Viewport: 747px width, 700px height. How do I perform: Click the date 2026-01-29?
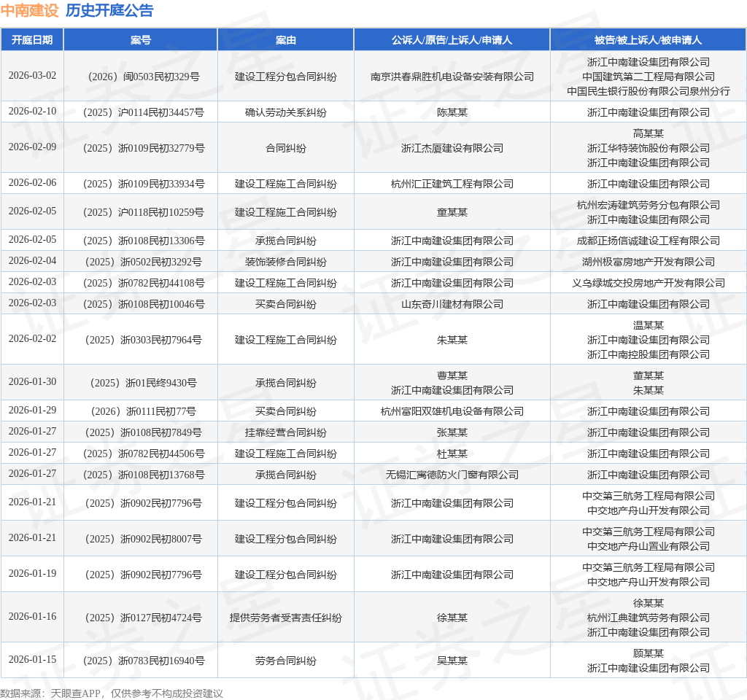(32, 411)
